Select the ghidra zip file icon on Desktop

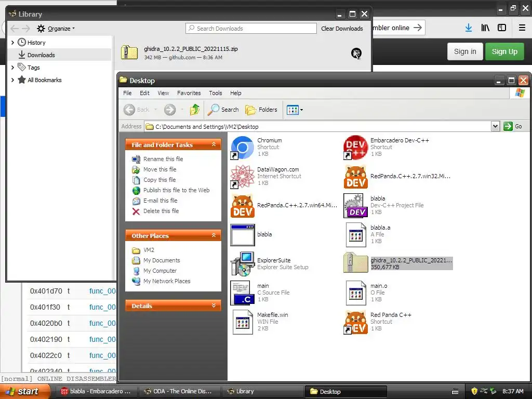(355, 263)
